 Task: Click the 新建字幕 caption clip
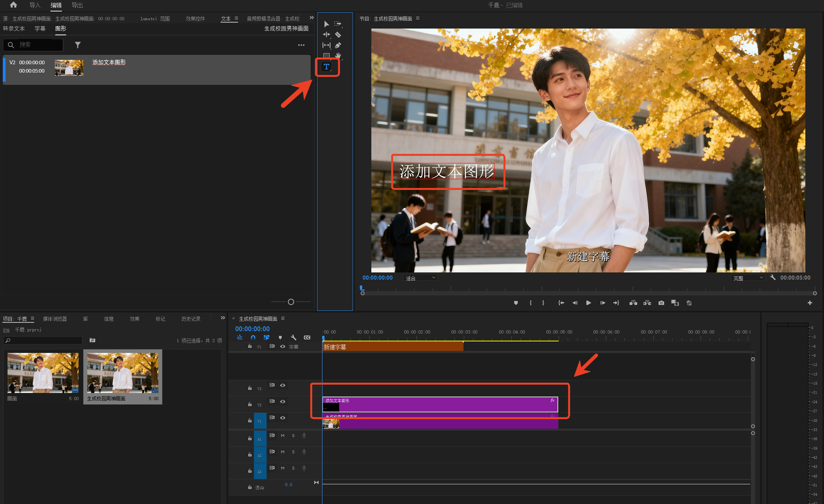pos(392,347)
